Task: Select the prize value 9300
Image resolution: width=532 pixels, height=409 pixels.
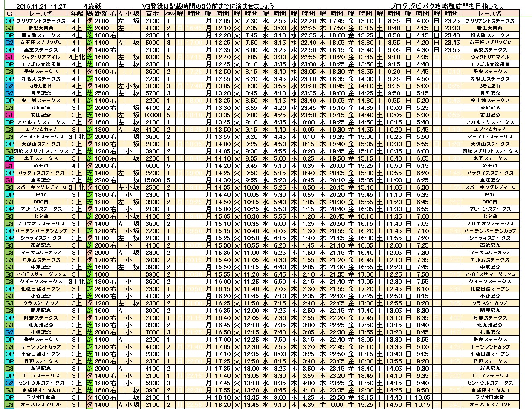Action: (152, 57)
